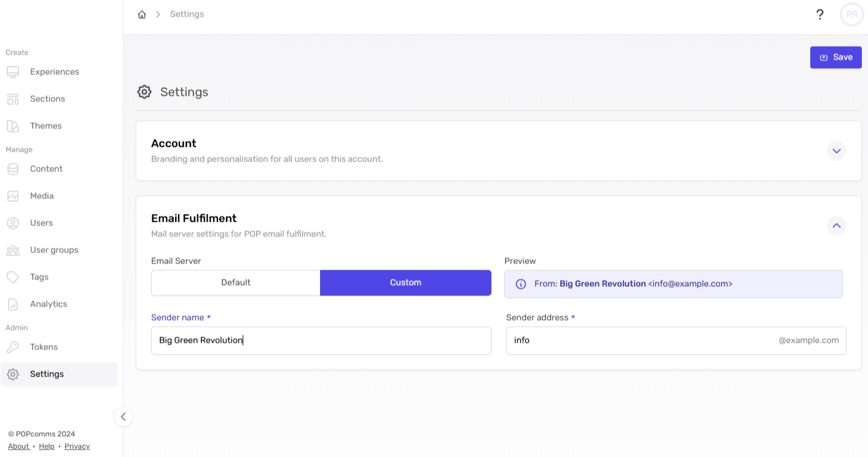Click the User groups people icon

[x=13, y=250]
